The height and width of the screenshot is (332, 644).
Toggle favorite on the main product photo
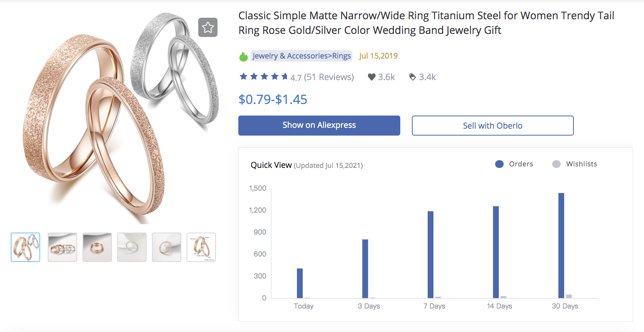pyautogui.click(x=208, y=27)
